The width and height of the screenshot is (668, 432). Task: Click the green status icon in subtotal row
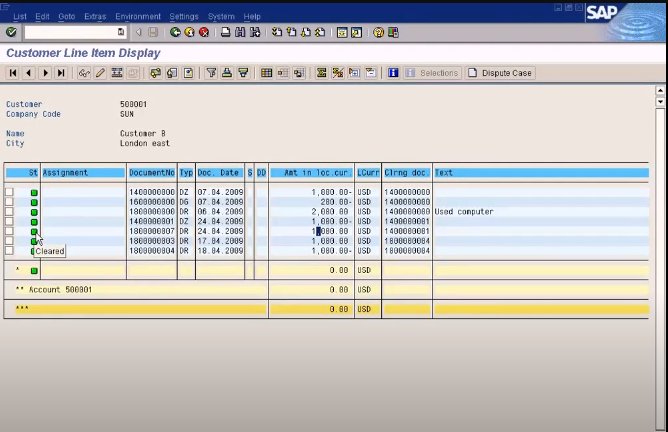[x=34, y=271]
